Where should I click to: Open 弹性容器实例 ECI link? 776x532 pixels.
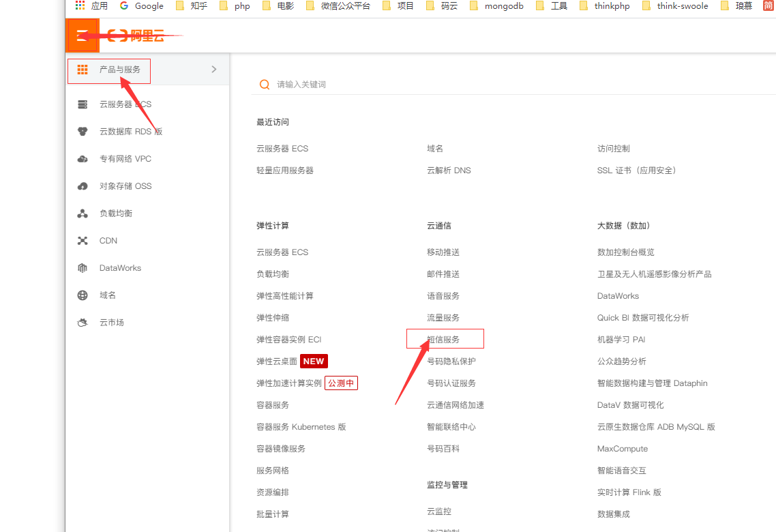tap(289, 340)
